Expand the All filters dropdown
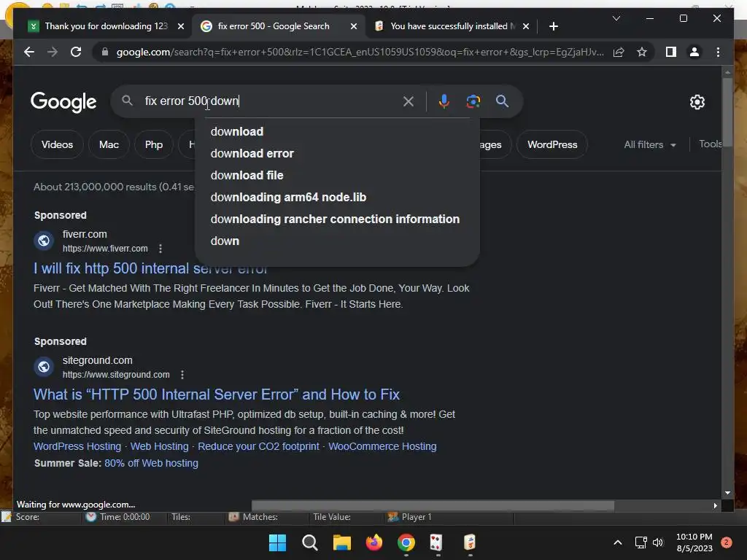Screen dimensions: 747x560 [650, 145]
